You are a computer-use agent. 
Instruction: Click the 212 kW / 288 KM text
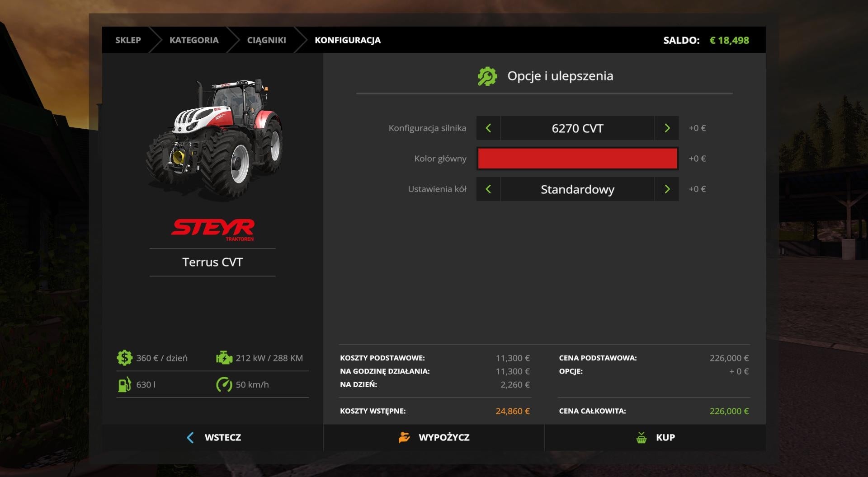coord(269,358)
